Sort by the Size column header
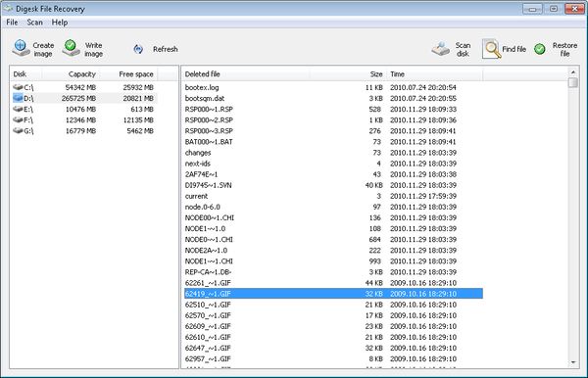This screenshot has width=588, height=378. tap(348, 74)
